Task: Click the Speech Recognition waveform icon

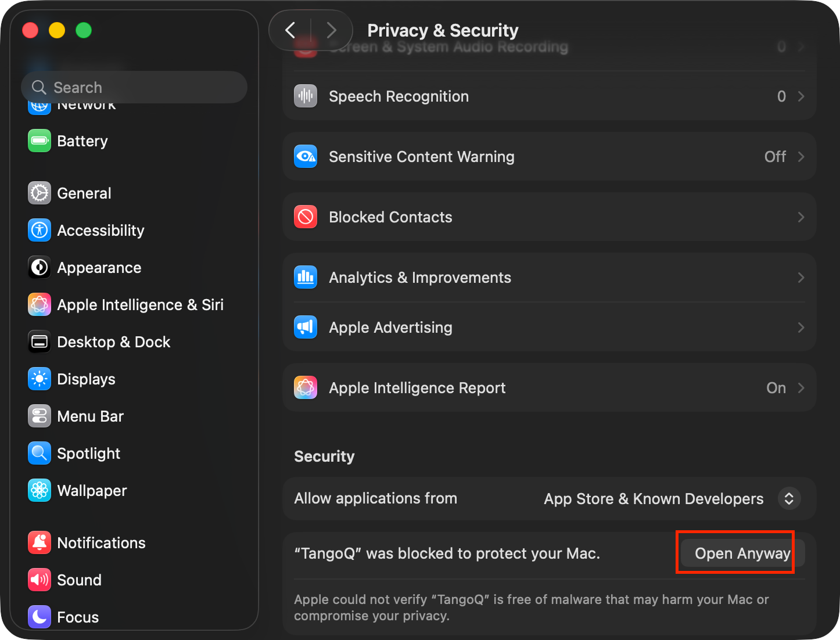Action: pos(306,96)
